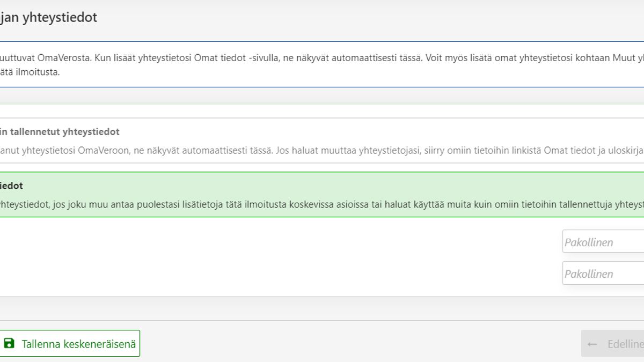Go back with the Edellinen button

pos(617,344)
